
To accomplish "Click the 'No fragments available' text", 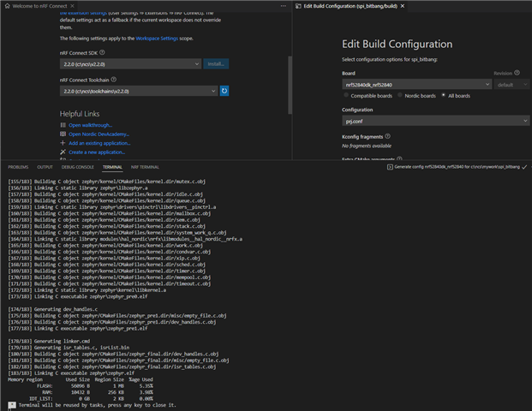I will [x=367, y=146].
